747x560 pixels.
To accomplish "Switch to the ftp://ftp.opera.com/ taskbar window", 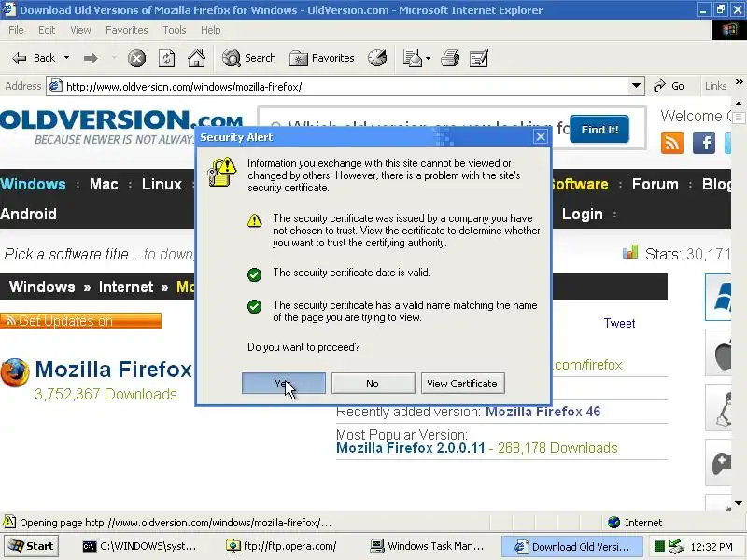I will (282, 546).
